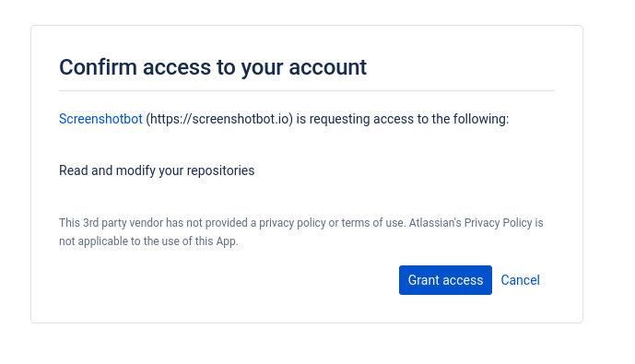This screenshot has width=635, height=364.
Task: Open the Screenshotbot app link
Action: [100, 119]
